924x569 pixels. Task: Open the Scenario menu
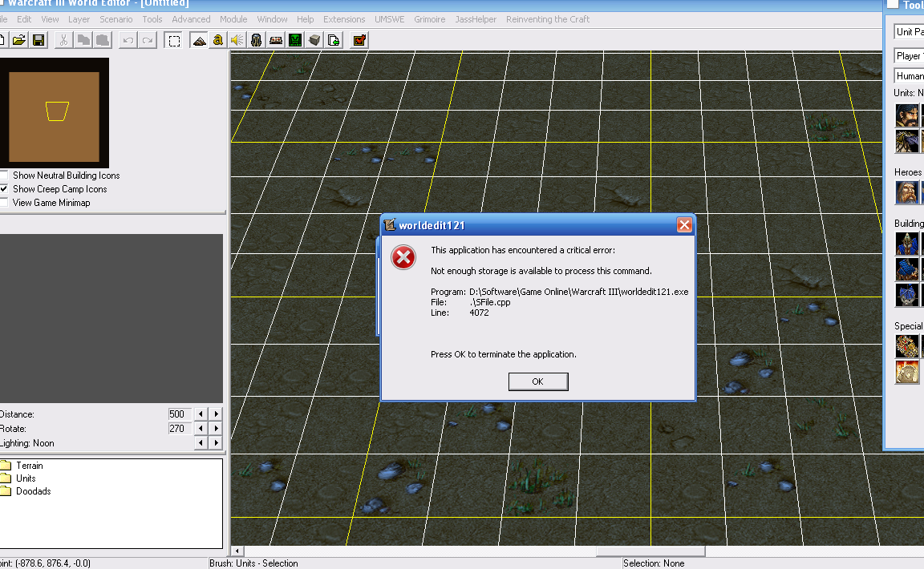pyautogui.click(x=116, y=19)
